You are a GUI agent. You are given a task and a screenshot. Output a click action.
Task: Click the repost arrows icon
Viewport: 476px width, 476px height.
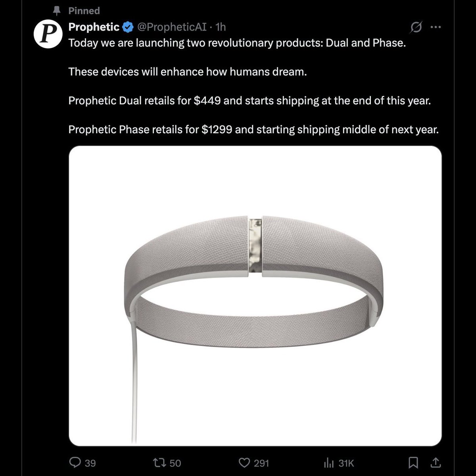[161, 463]
